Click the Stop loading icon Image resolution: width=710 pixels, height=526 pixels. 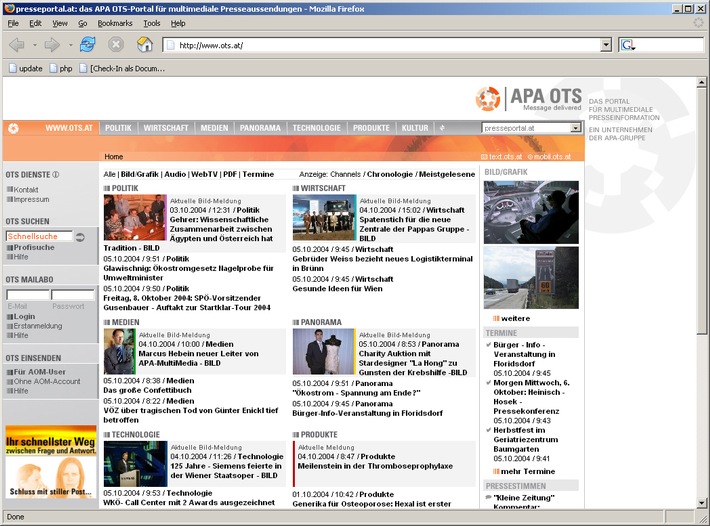pos(115,44)
